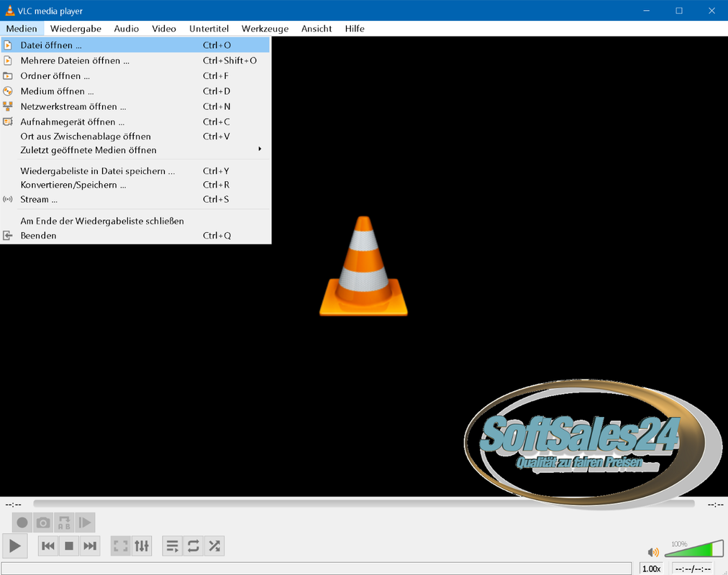The width and height of the screenshot is (728, 575).
Task: Open Konvertieren/Speichern entry
Action: pos(135,185)
